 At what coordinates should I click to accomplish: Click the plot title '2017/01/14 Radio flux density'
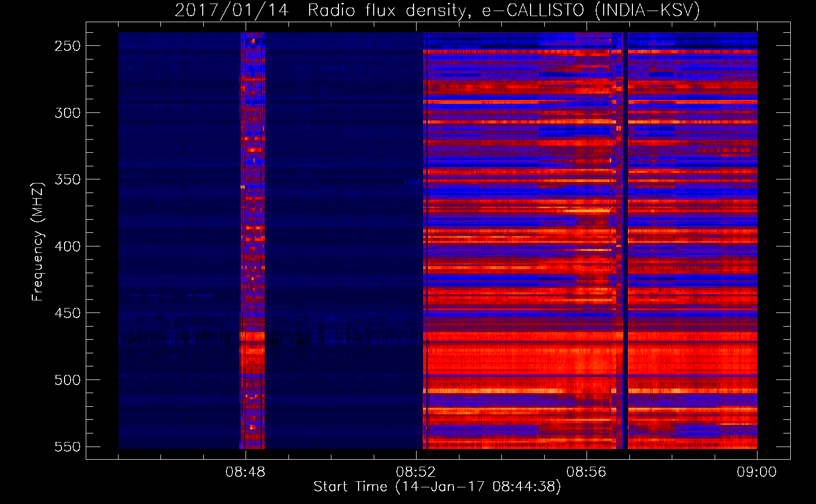321,10
